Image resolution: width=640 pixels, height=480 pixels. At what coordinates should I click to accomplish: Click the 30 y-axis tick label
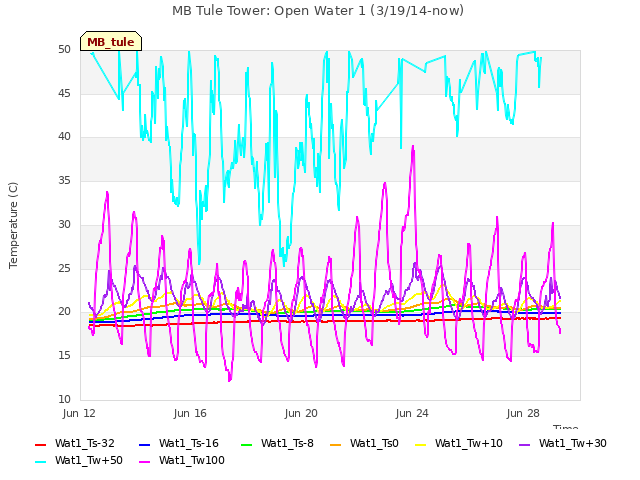[64, 224]
